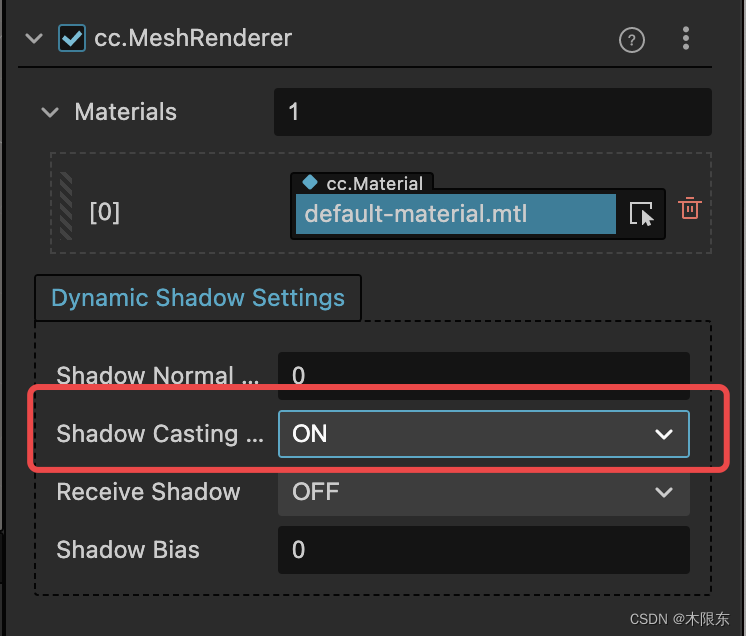This screenshot has width=746, height=636.
Task: Click the default-material.mtl asset slot
Action: 456,214
